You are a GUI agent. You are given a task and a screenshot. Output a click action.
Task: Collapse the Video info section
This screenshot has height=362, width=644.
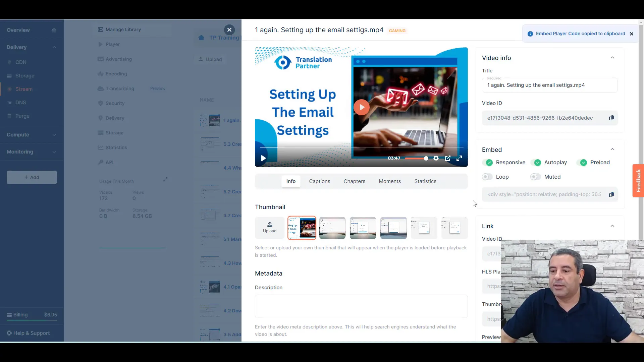click(x=612, y=57)
